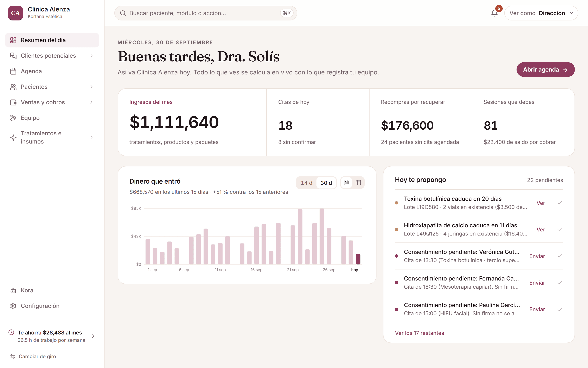Expand Tratamientos e insumos chevron
588x368 pixels.
[91, 138]
